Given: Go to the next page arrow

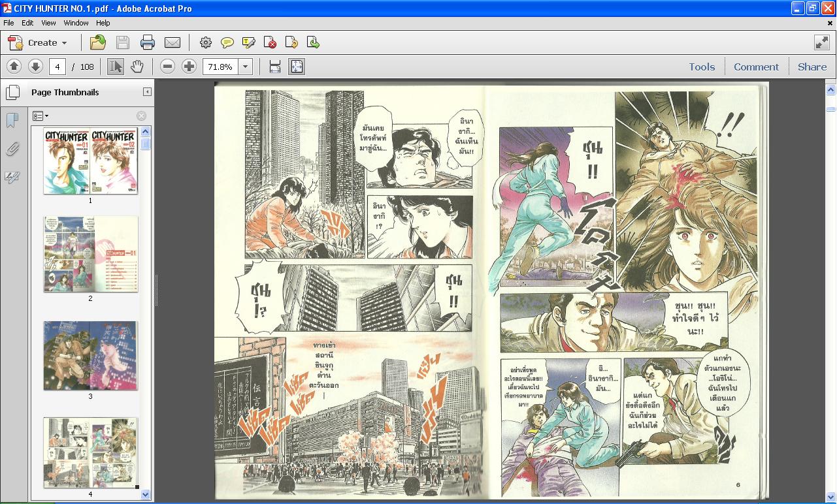Looking at the screenshot, I should click(35, 67).
